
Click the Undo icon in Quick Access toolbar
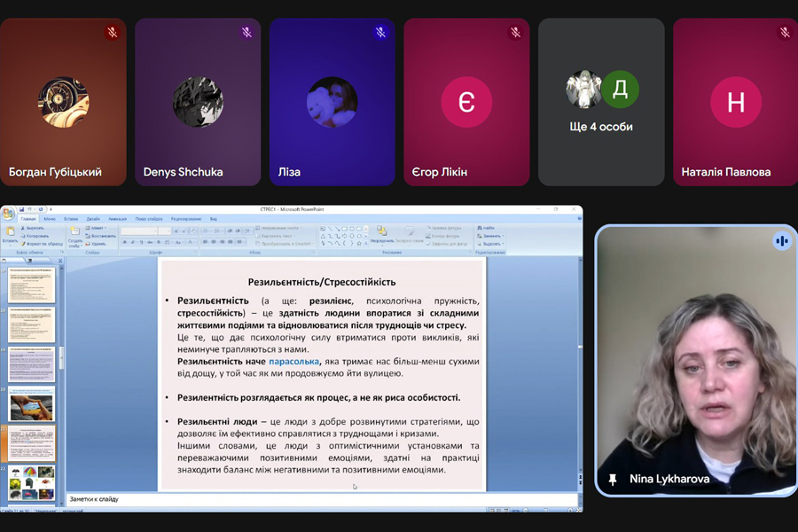[29, 210]
